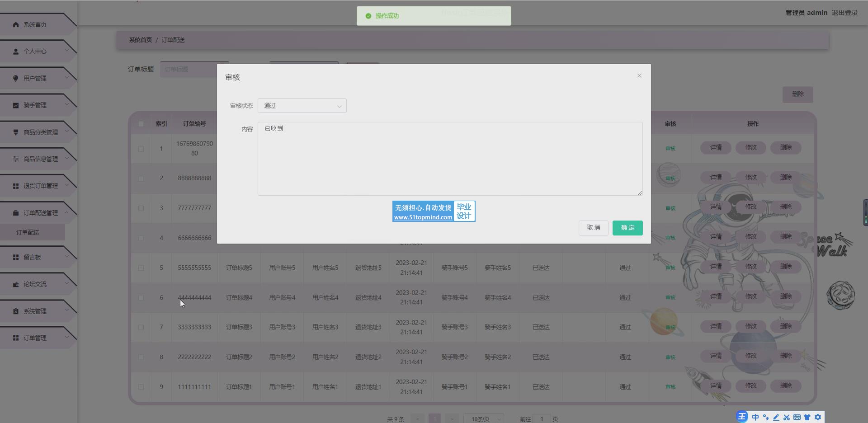Check the checkbox for row 3
Screen dimensions: 868x423
coord(141,208)
